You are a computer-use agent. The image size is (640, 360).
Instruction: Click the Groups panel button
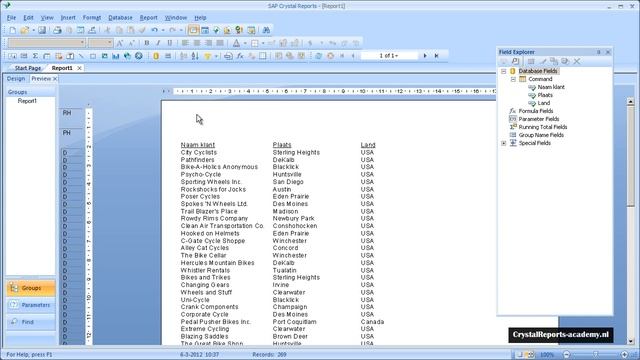pyautogui.click(x=31, y=288)
